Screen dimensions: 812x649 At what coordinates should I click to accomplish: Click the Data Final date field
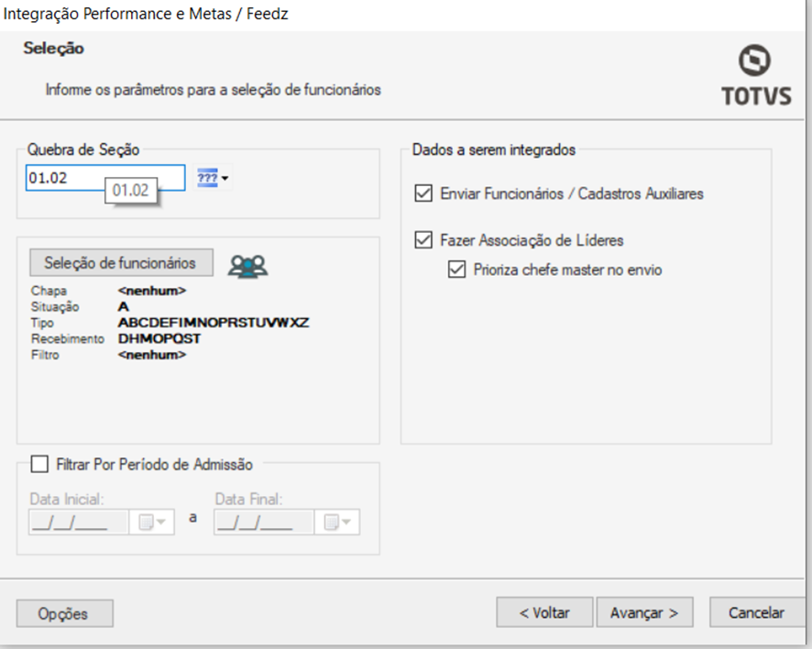pos(264,522)
